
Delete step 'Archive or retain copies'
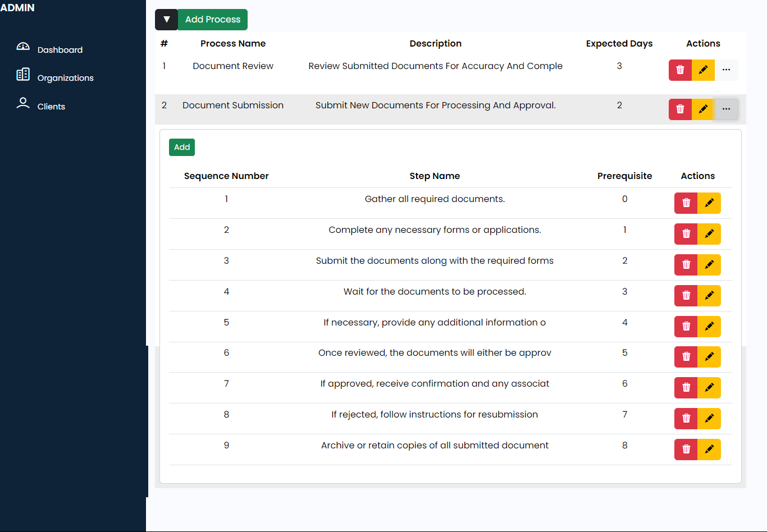686,450
